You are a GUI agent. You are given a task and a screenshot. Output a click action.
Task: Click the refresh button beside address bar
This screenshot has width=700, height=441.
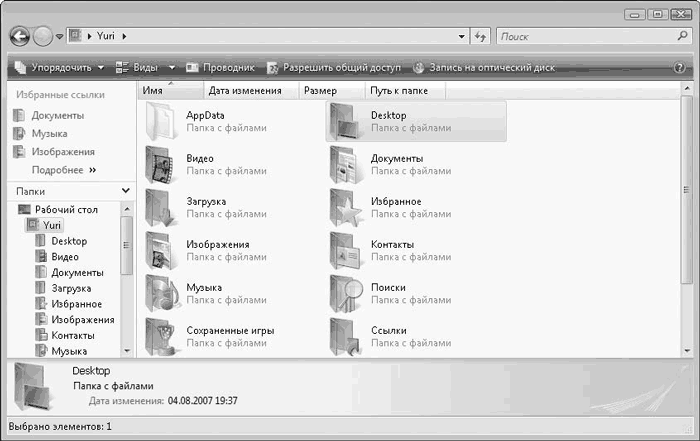481,36
